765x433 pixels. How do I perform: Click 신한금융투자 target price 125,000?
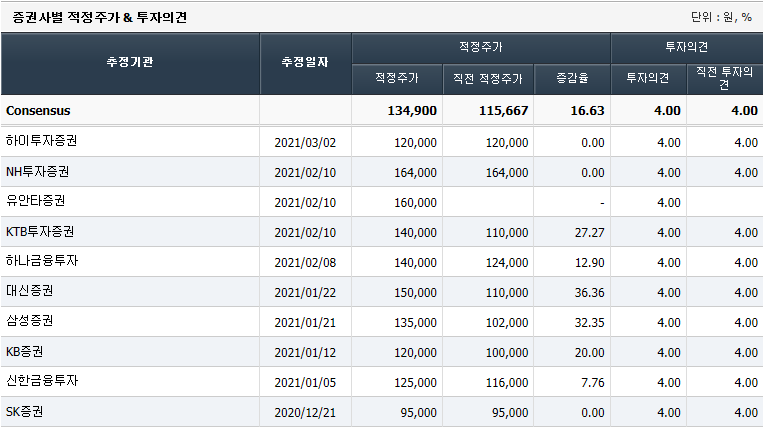click(416, 383)
